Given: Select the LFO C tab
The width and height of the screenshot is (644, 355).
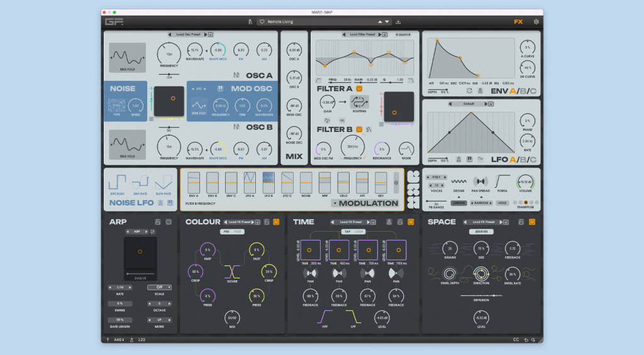Looking at the screenshot, I should pos(533,160).
